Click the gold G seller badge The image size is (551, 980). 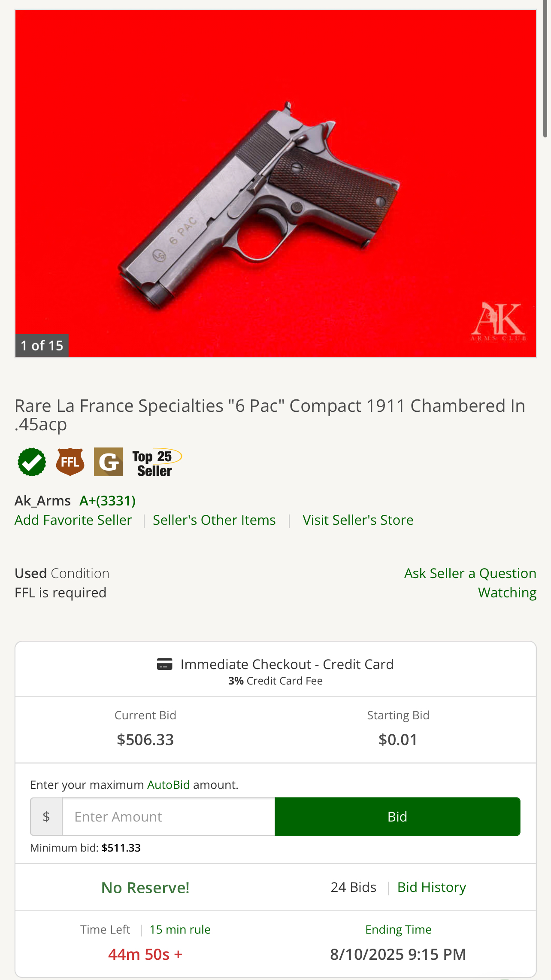click(x=108, y=462)
